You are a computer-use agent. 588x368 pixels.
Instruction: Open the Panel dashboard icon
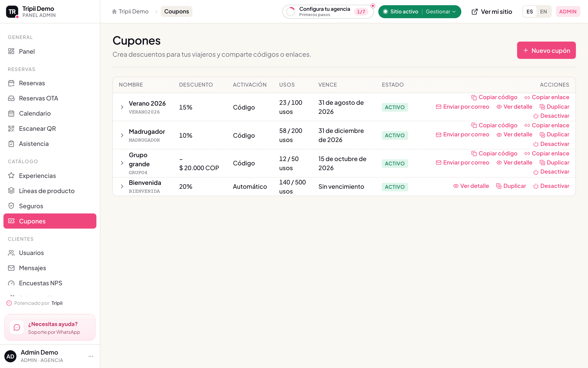click(11, 51)
